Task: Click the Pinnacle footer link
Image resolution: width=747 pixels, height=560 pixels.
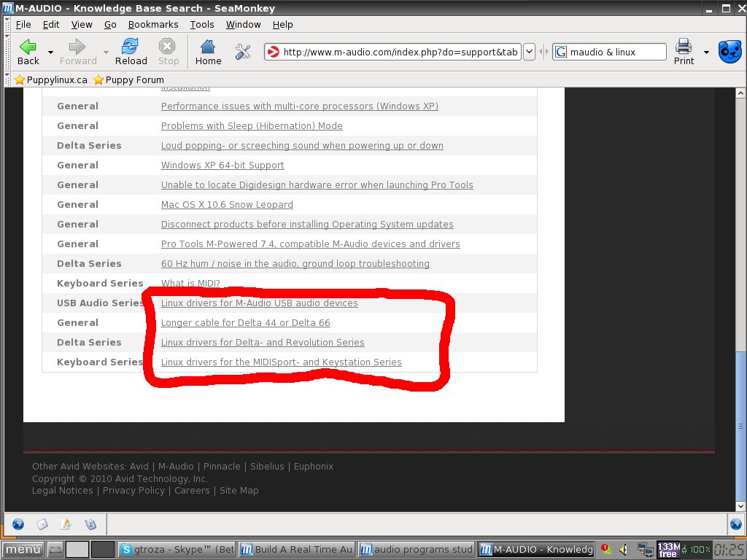Action: (222, 466)
